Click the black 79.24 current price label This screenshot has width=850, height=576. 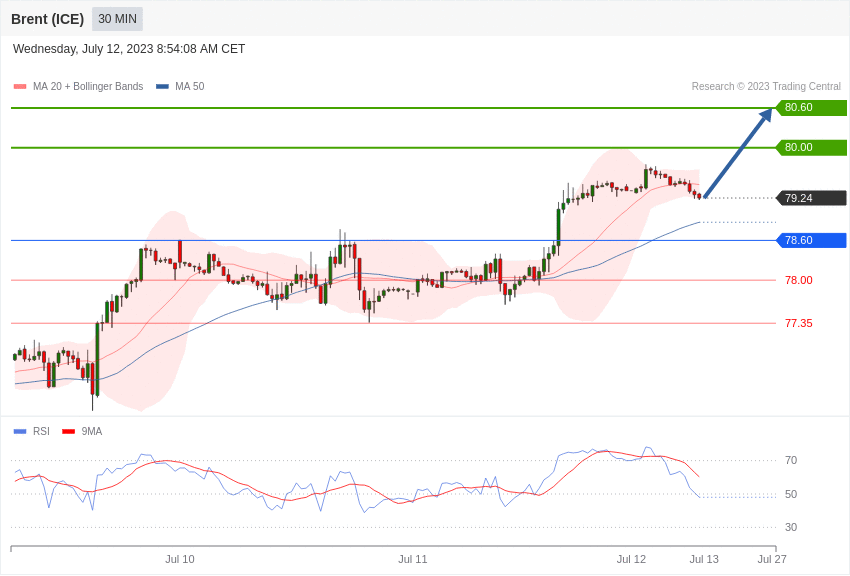pos(811,198)
